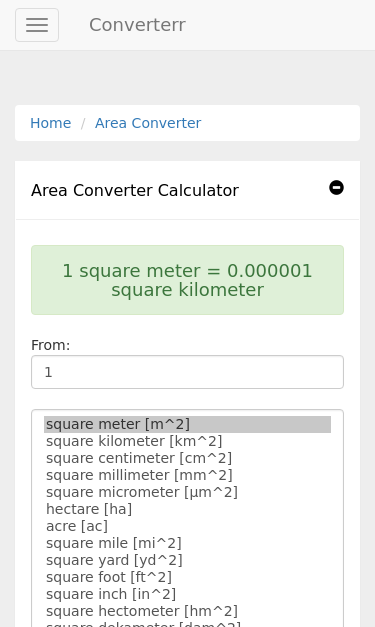Choose hectare [ha] unit
The image size is (375, 627).
coord(188,509)
